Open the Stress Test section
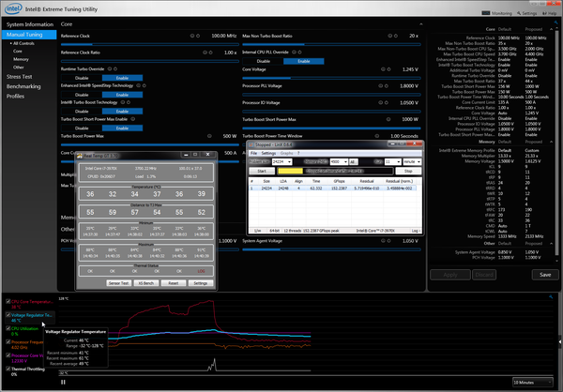Image resolution: width=563 pixels, height=392 pixels. 20,77
